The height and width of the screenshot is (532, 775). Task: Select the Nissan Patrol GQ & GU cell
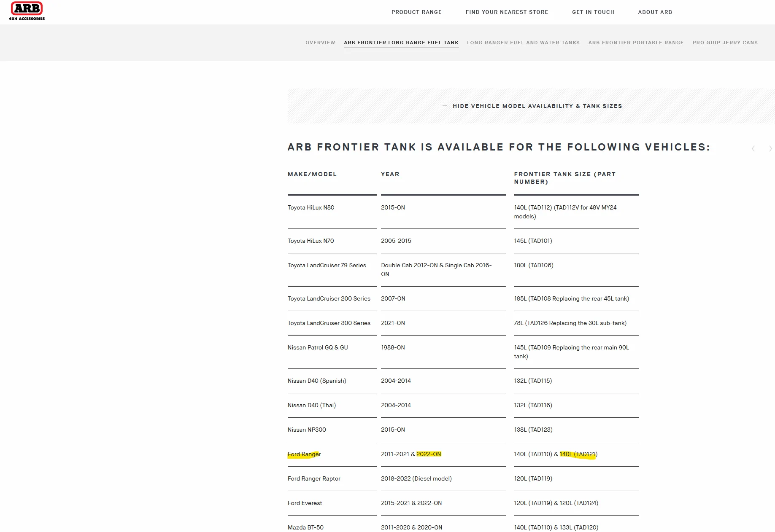coord(318,347)
